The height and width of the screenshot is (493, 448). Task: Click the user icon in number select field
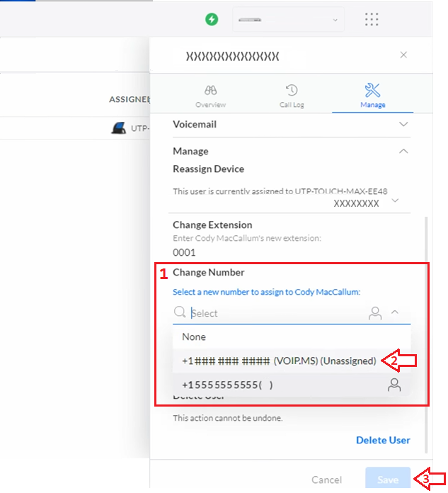click(375, 313)
